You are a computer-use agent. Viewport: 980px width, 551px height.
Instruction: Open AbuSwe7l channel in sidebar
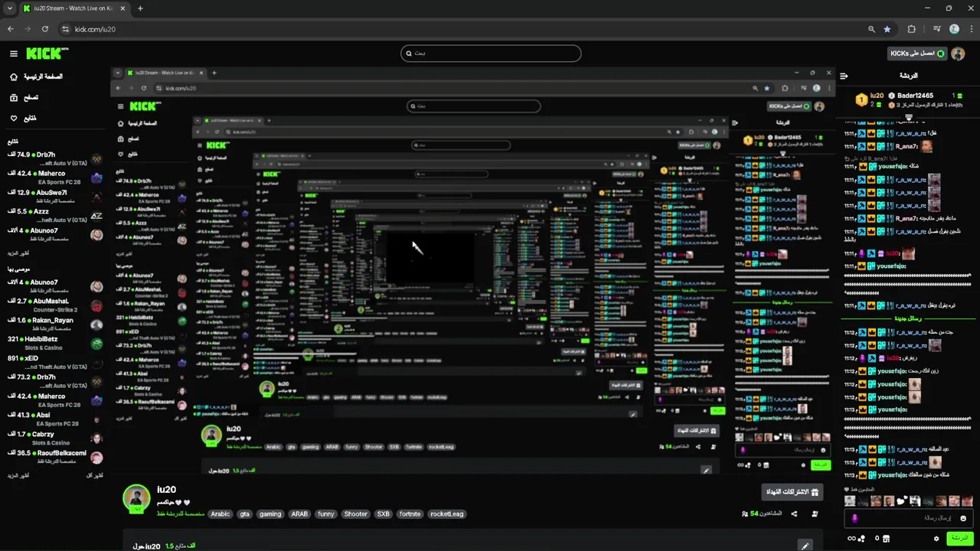pos(54,197)
